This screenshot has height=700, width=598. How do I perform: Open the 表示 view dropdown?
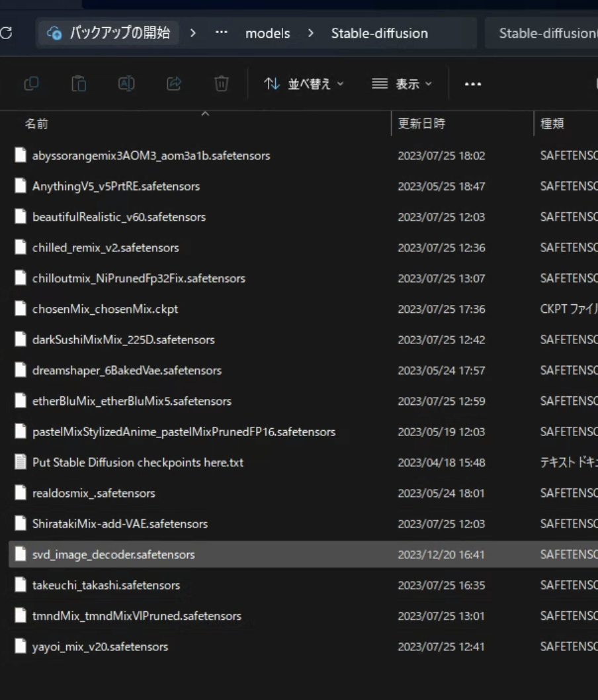pyautogui.click(x=402, y=84)
